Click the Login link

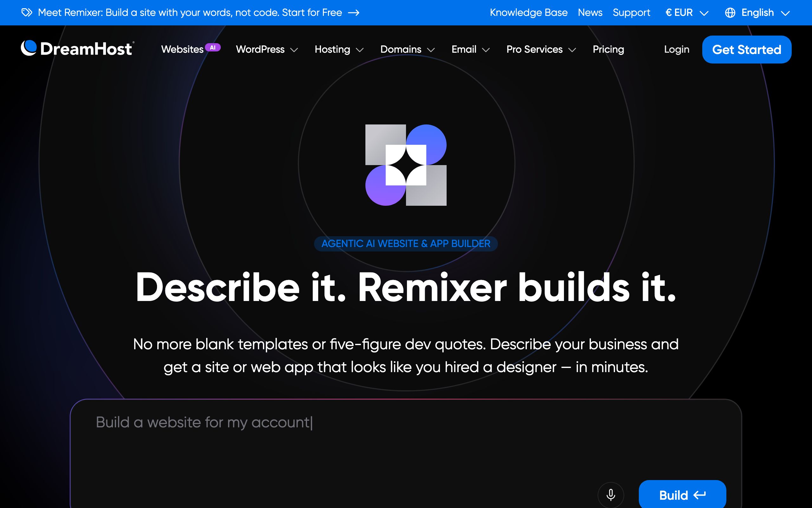click(x=677, y=50)
